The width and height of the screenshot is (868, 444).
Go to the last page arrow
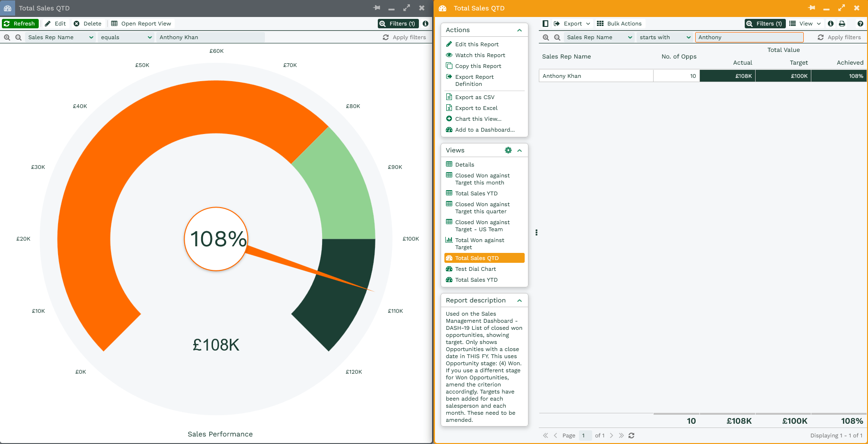pyautogui.click(x=621, y=436)
